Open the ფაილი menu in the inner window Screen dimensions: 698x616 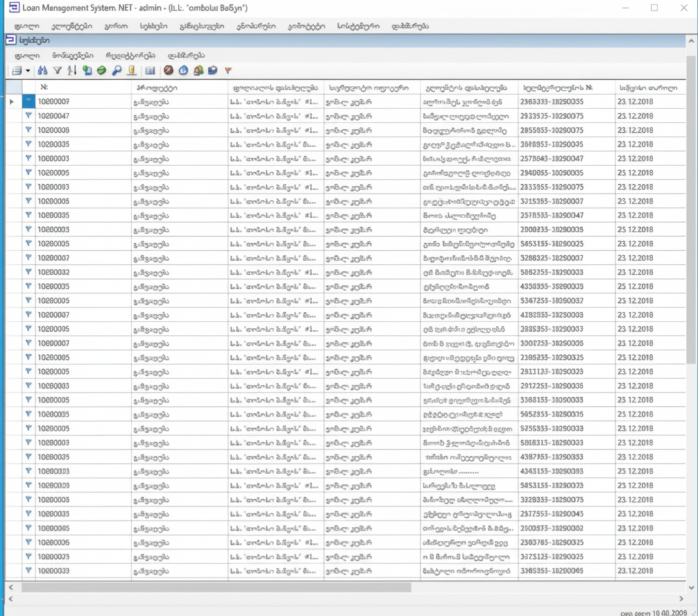point(27,56)
